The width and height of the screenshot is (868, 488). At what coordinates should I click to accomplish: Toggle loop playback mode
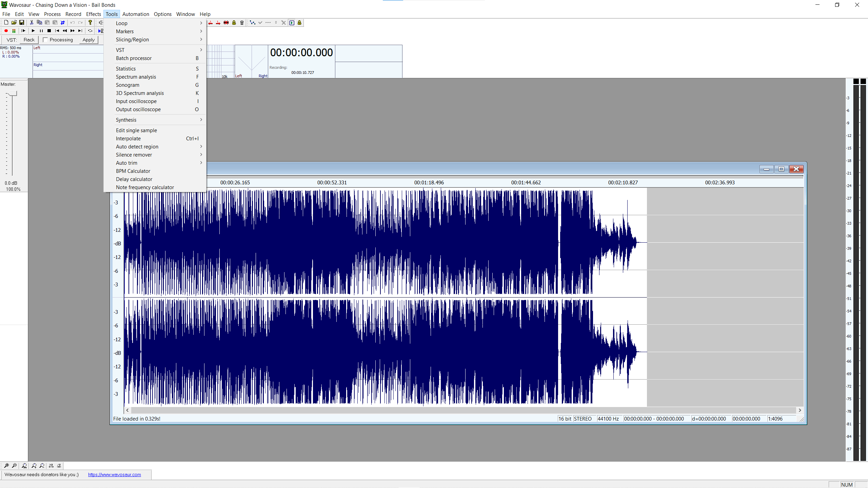90,30
